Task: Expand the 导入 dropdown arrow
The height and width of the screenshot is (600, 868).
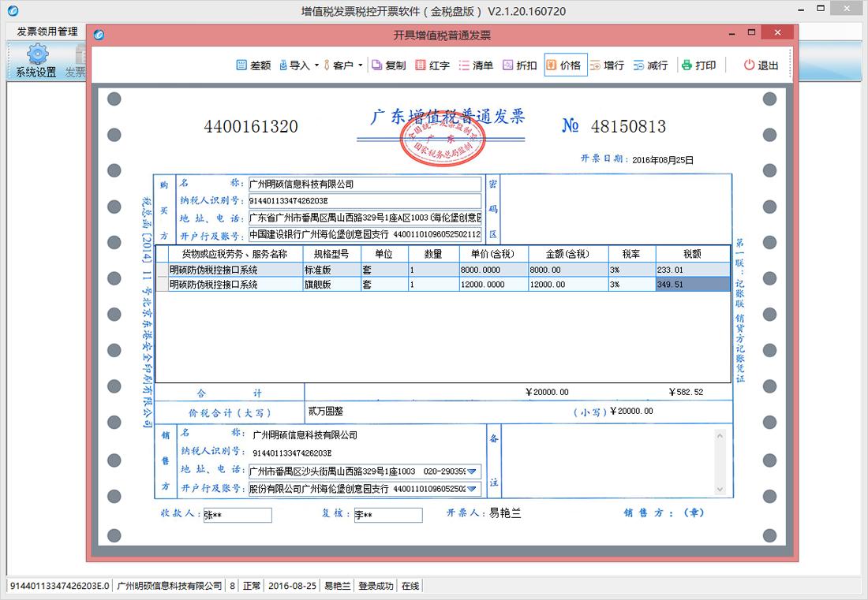Action: click(316, 65)
